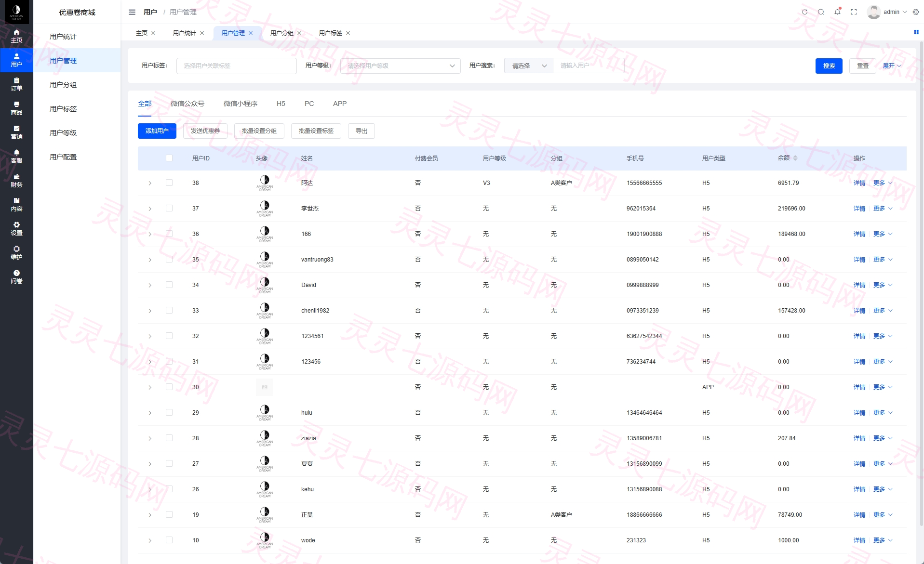
Task: Open the 请选择 user search type dropdown
Action: 529,66
